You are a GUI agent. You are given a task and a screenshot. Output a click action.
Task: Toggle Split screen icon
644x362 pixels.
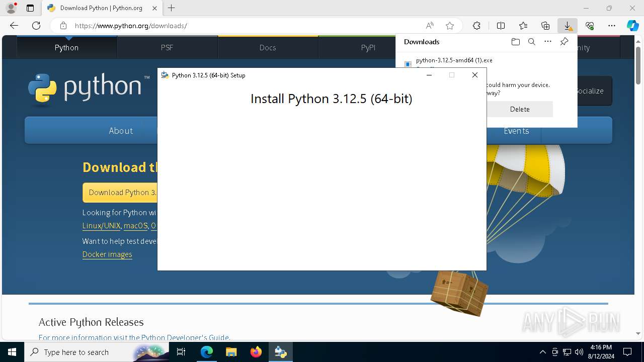(x=501, y=26)
